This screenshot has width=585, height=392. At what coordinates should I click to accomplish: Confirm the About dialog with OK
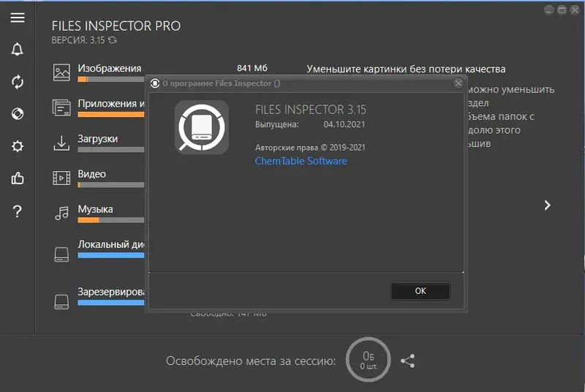click(x=420, y=291)
